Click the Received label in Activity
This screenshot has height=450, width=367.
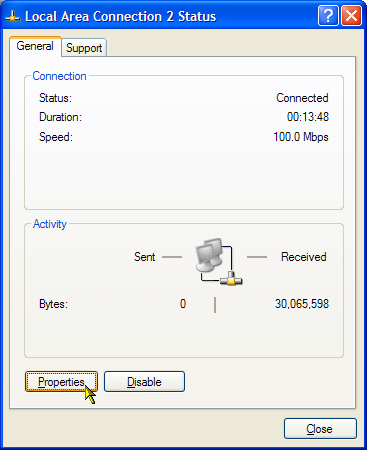pos(304,257)
